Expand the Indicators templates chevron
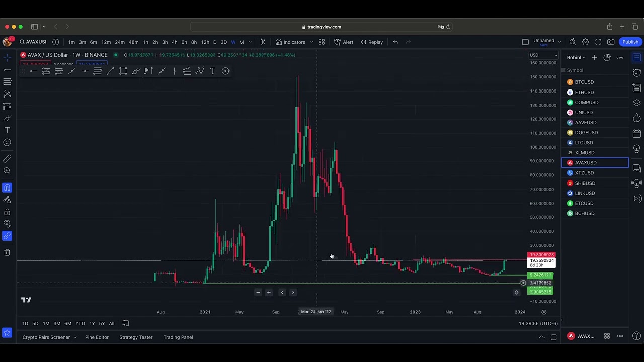The width and height of the screenshot is (644, 362). click(311, 42)
